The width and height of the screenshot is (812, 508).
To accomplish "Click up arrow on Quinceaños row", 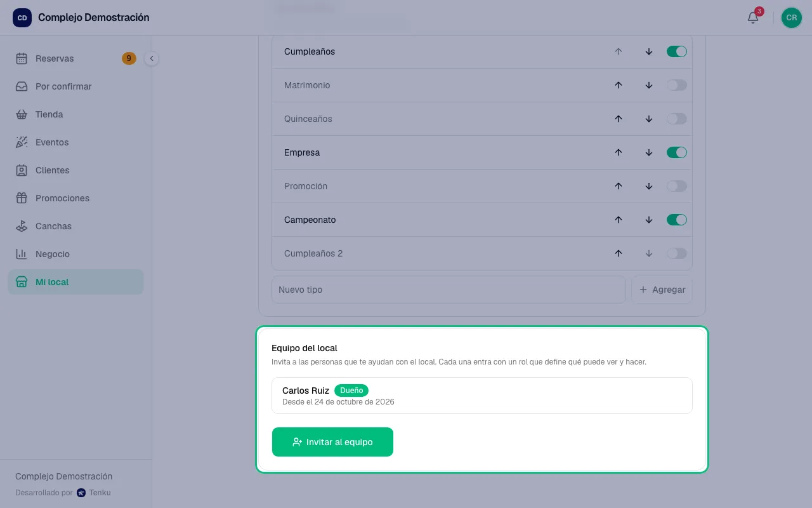I will tap(619, 119).
